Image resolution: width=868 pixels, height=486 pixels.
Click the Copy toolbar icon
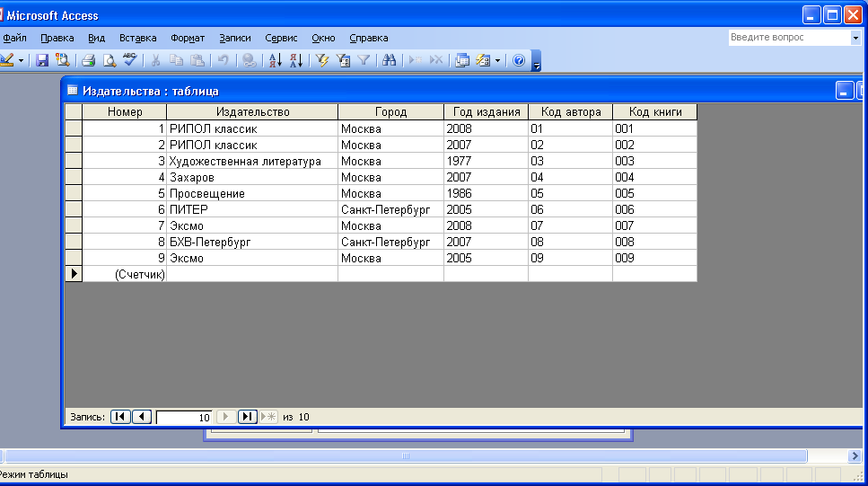click(177, 60)
